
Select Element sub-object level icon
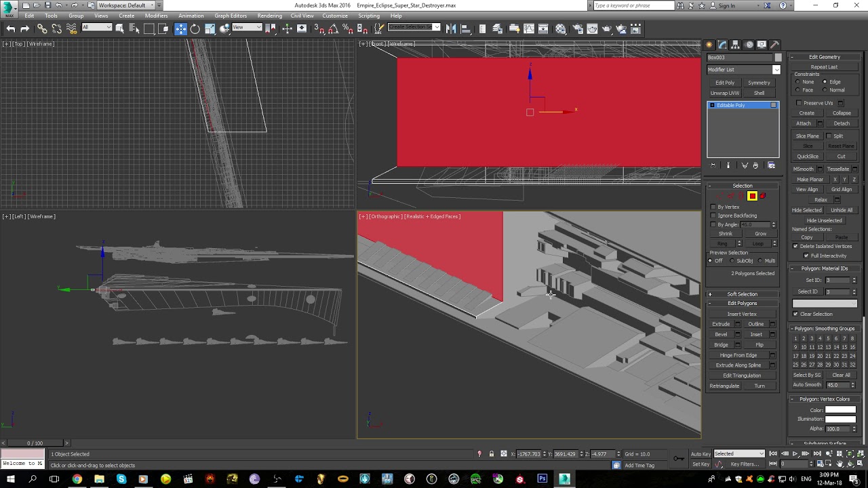[x=762, y=196]
